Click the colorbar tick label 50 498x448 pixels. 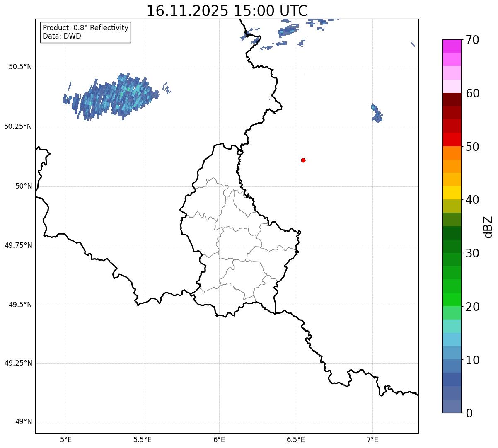[472, 147]
